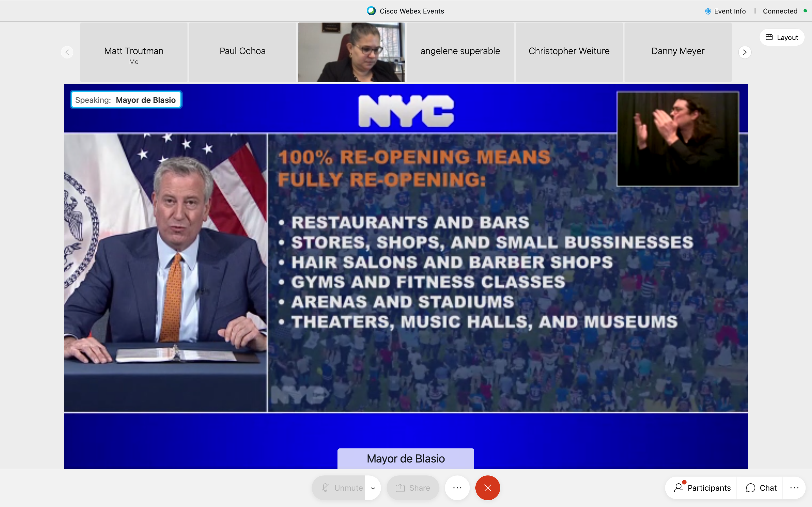Click the Mayor de Blasio name label

[x=406, y=458]
